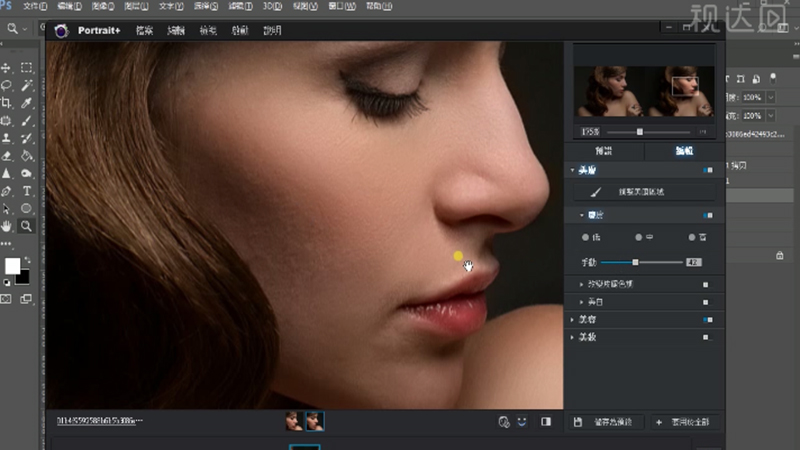800x450 pixels.
Task: Open Photoshop File(F) menu
Action: tap(35, 6)
